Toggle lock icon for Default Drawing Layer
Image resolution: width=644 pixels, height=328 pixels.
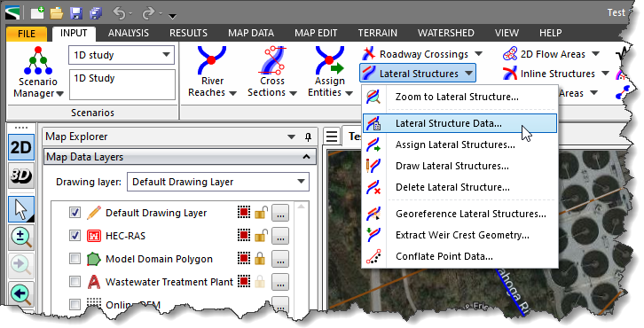pyautogui.click(x=261, y=213)
